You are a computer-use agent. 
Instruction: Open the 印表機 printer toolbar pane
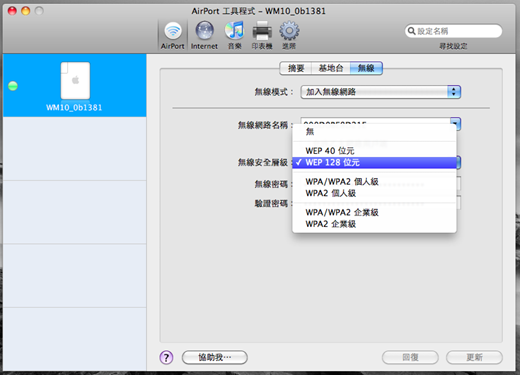262,35
